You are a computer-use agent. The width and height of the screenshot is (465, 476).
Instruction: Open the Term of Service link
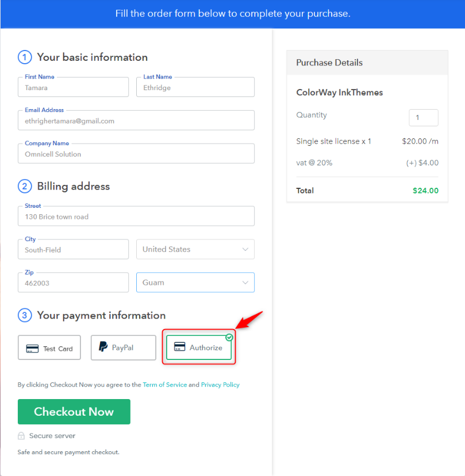(x=165, y=385)
